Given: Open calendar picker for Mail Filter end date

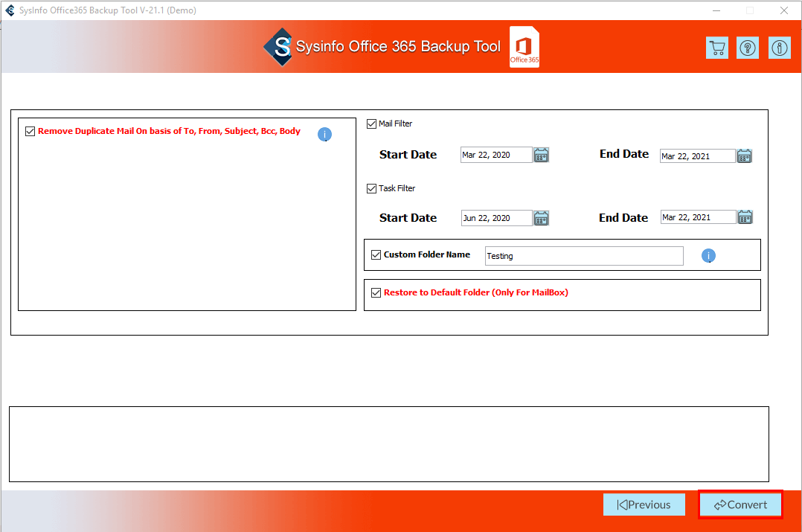Looking at the screenshot, I should coord(744,156).
